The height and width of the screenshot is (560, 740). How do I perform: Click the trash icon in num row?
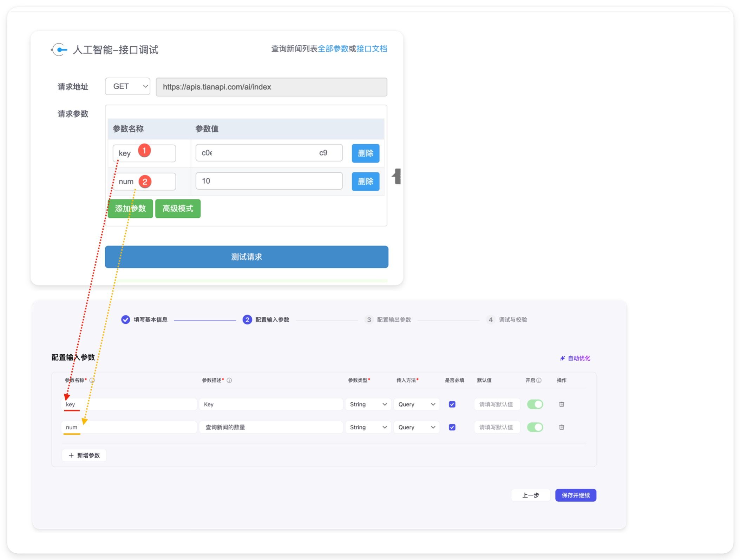coord(561,427)
